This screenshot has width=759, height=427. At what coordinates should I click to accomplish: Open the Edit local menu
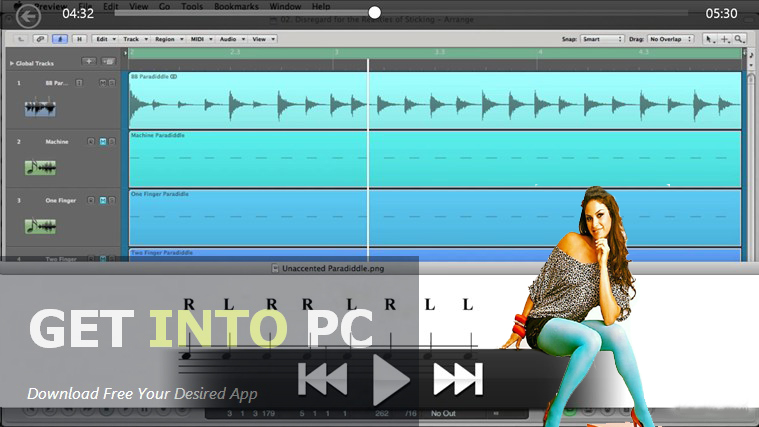(105, 39)
